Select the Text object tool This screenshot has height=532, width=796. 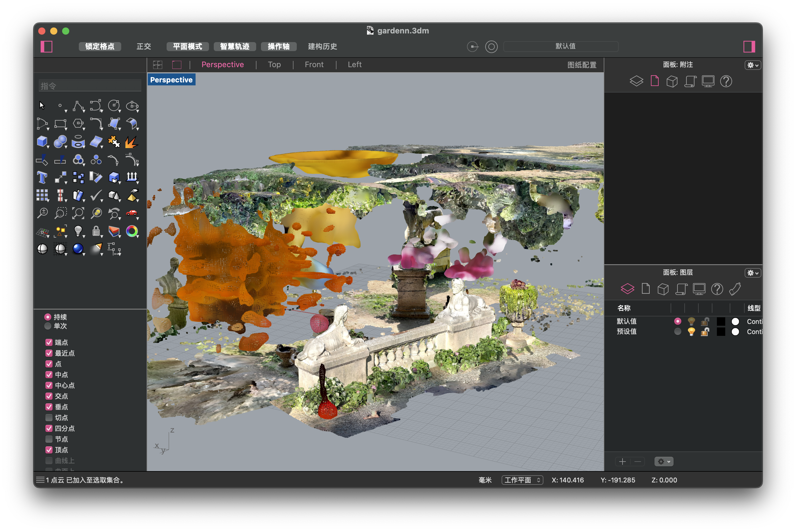(42, 177)
